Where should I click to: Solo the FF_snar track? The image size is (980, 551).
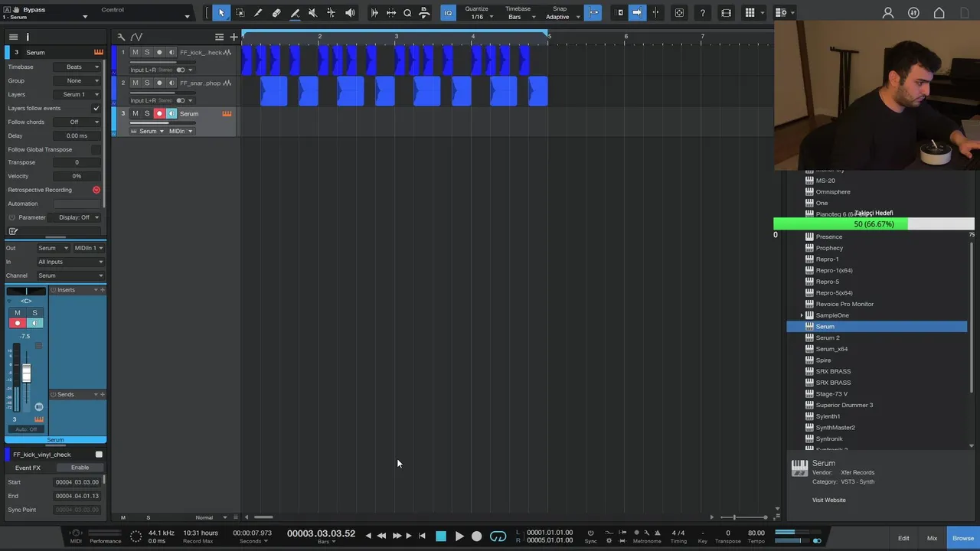pos(147,83)
